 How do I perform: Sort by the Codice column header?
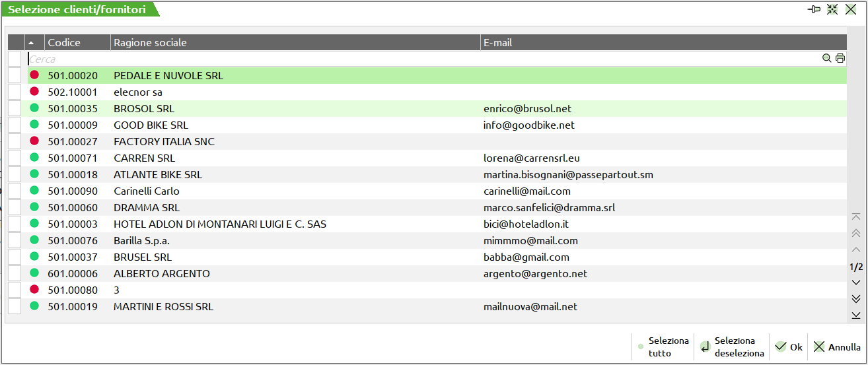point(64,42)
